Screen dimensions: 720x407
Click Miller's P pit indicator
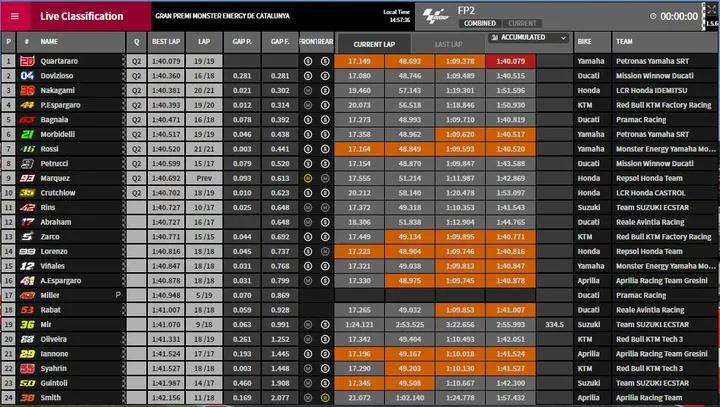[118, 295]
